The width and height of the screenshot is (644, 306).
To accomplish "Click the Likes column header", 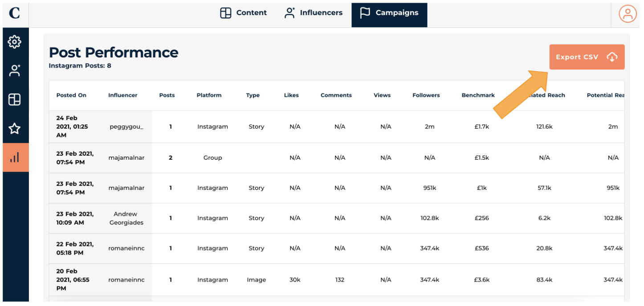I will click(x=291, y=95).
